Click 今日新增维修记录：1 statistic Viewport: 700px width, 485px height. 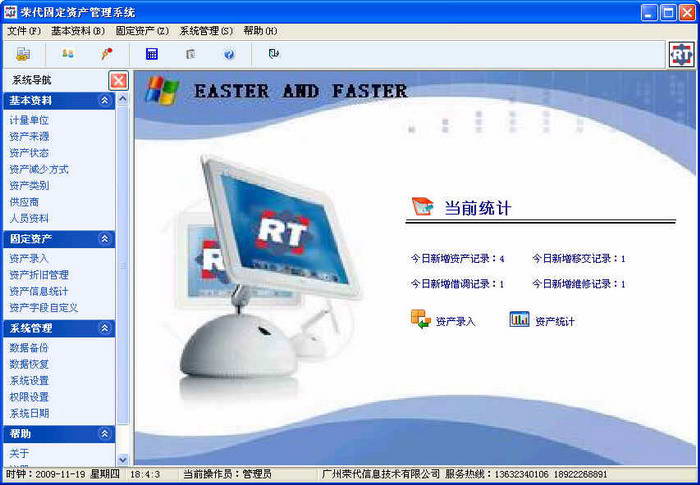click(579, 284)
